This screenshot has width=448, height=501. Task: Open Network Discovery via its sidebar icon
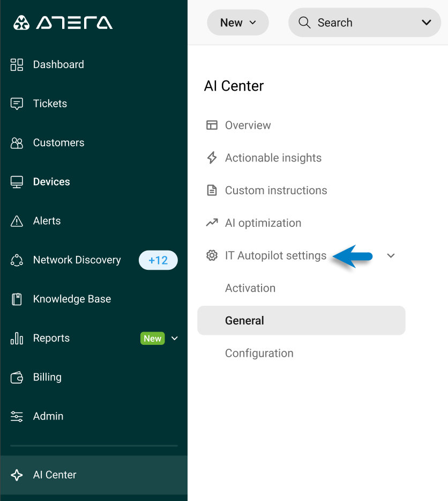coord(17,260)
